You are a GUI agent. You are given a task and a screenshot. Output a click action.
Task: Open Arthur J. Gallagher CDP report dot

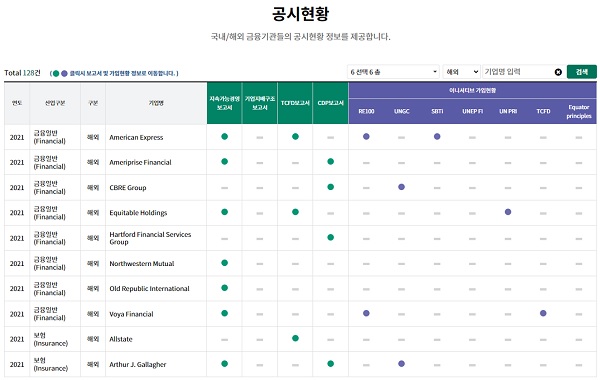331,364
